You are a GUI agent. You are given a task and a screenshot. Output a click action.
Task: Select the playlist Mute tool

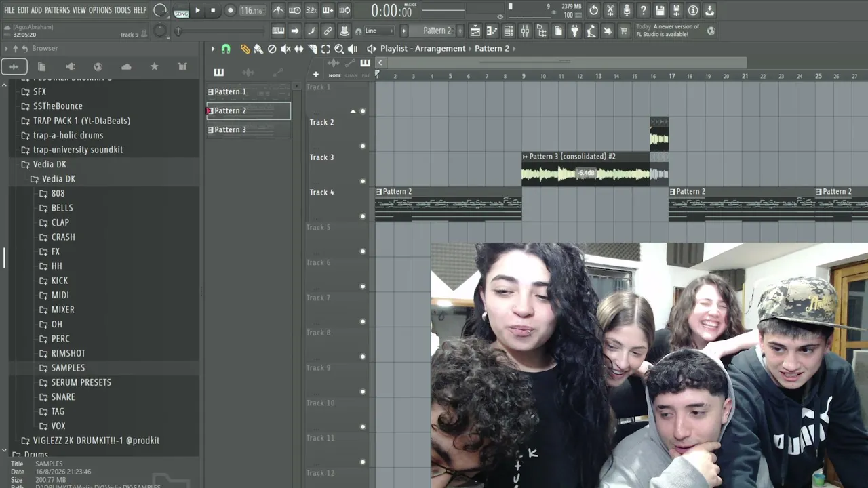click(x=285, y=49)
